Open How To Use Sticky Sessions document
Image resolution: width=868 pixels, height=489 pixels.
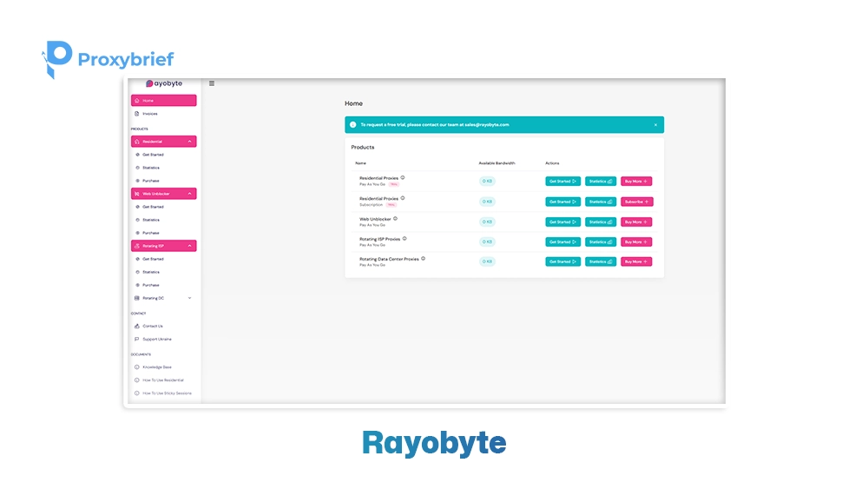click(163, 393)
